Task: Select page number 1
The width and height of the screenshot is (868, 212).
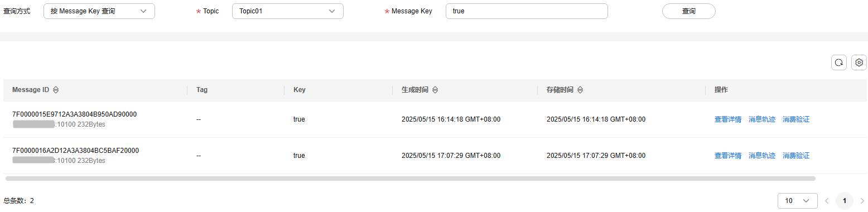Action: tap(845, 201)
